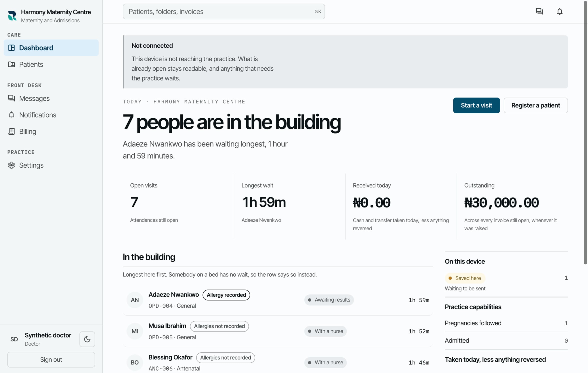Open Musa Ibrahim's patient row name
Screen dimensions: 588x373
pyautogui.click(x=167, y=326)
